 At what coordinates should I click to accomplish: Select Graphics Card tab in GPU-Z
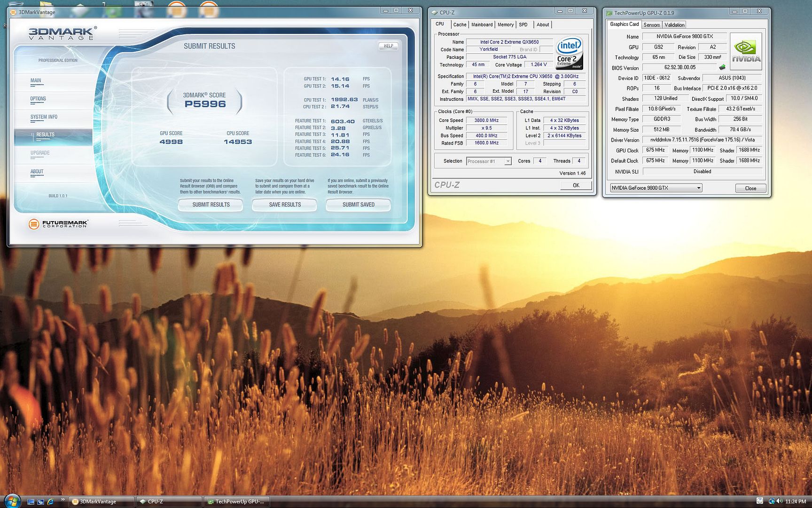[x=624, y=24]
